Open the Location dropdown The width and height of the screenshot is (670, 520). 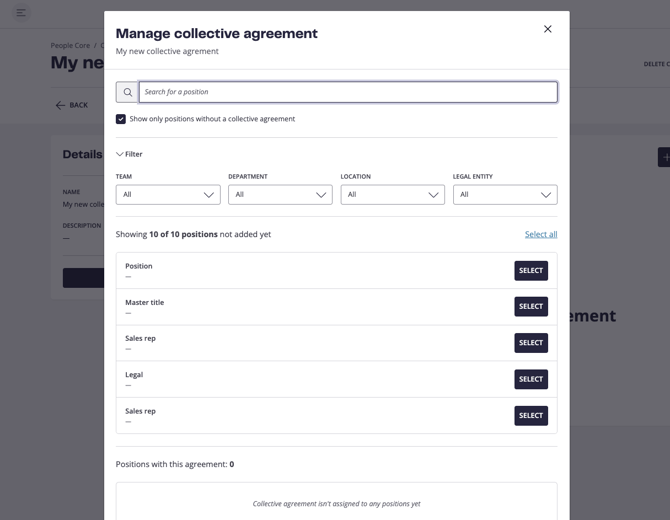tap(392, 195)
